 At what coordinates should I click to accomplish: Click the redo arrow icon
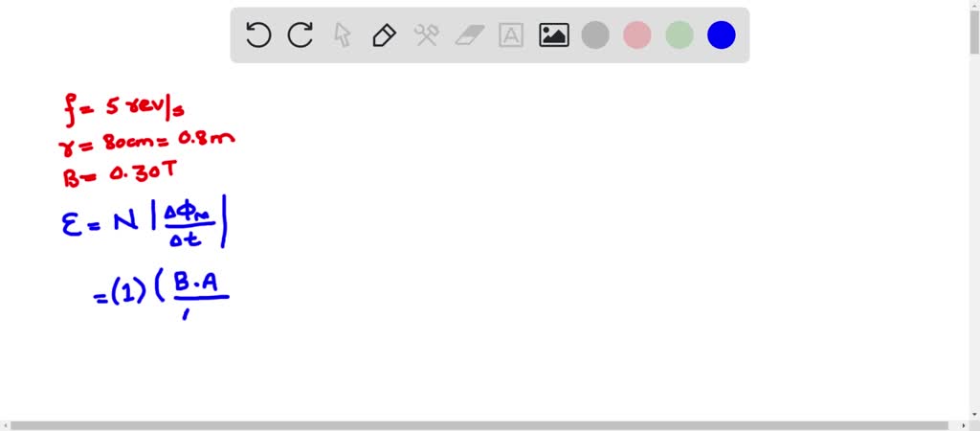[x=300, y=35]
